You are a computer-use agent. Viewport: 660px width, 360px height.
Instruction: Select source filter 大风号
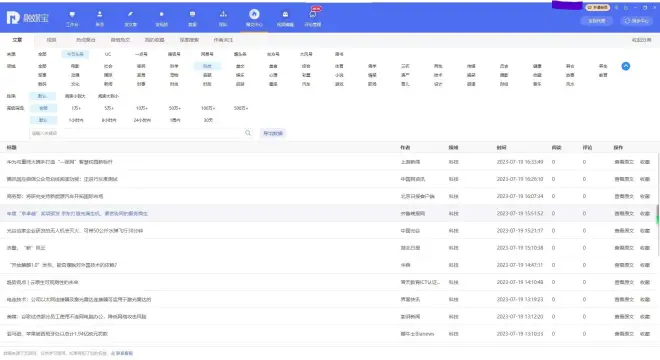point(306,54)
